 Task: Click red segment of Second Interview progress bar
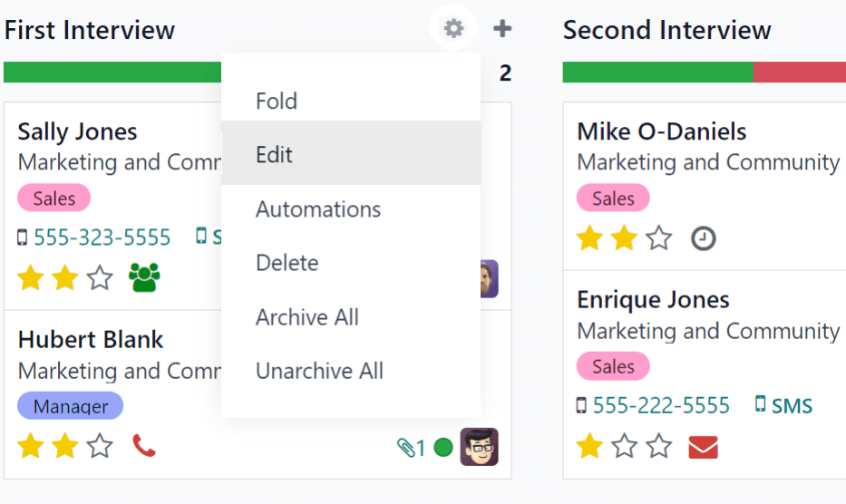[x=798, y=73]
